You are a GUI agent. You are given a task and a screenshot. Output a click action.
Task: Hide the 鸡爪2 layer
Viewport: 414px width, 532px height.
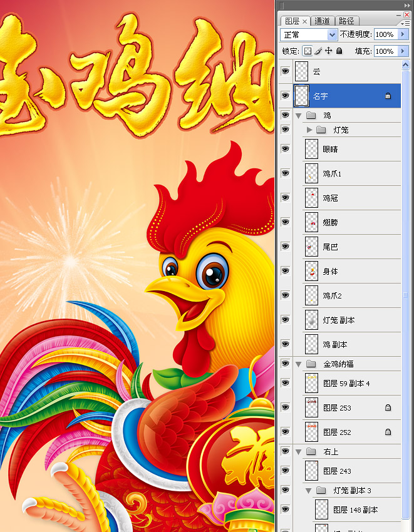285,295
